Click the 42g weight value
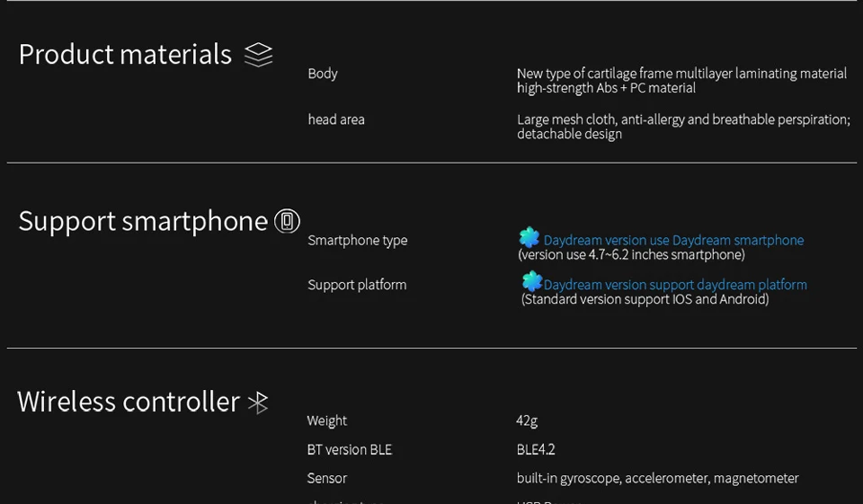 point(527,421)
